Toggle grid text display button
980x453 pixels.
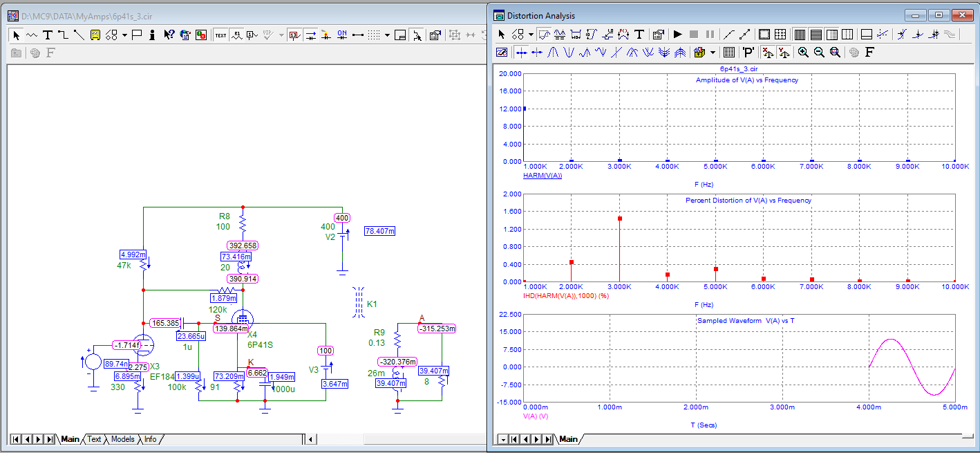point(220,35)
